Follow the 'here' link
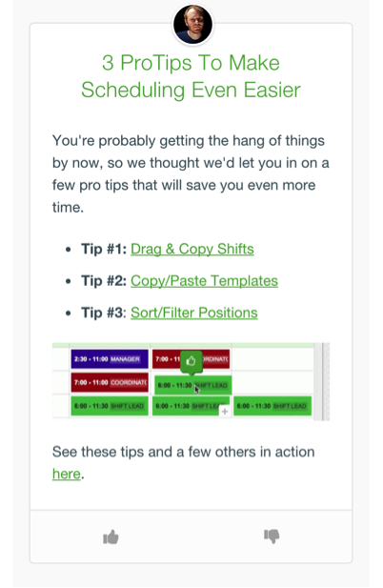The width and height of the screenshot is (383, 588). click(67, 474)
